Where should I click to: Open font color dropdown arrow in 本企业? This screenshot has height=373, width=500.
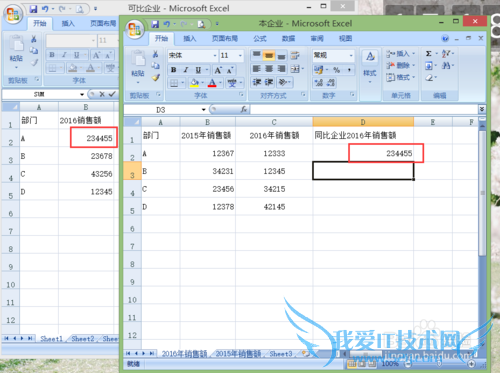220,83
